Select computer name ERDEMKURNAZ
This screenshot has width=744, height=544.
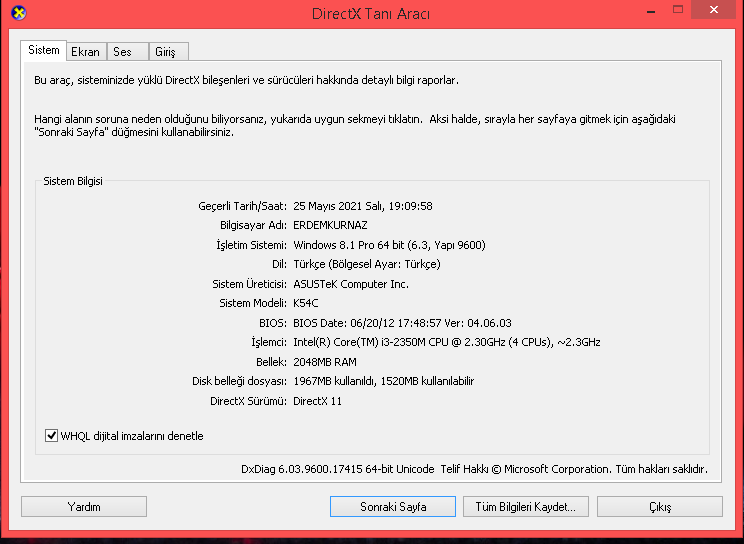coord(330,225)
